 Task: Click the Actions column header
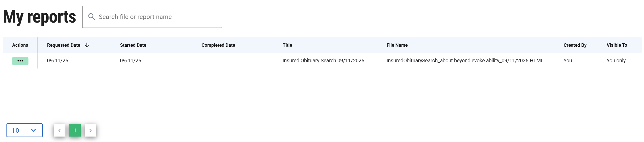20,45
